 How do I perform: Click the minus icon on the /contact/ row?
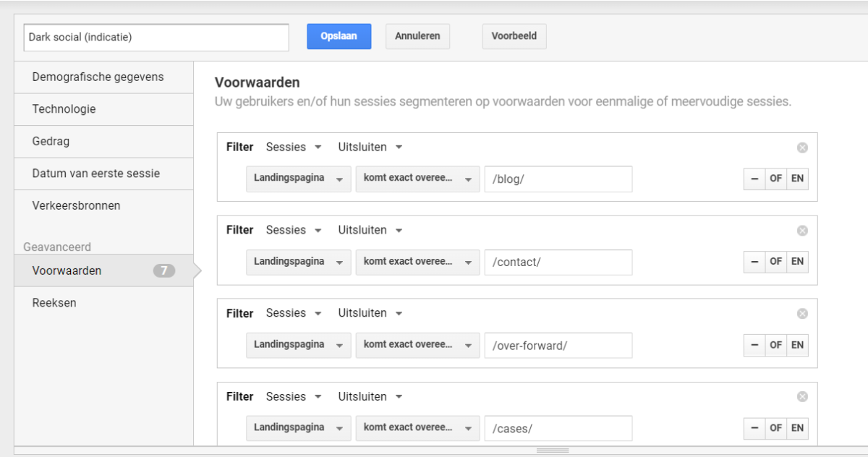coord(754,262)
